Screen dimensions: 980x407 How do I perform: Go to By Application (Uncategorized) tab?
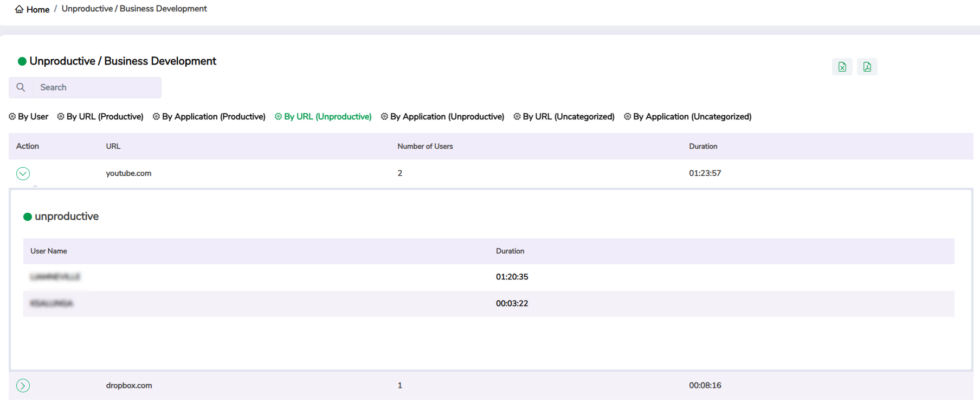click(x=692, y=117)
